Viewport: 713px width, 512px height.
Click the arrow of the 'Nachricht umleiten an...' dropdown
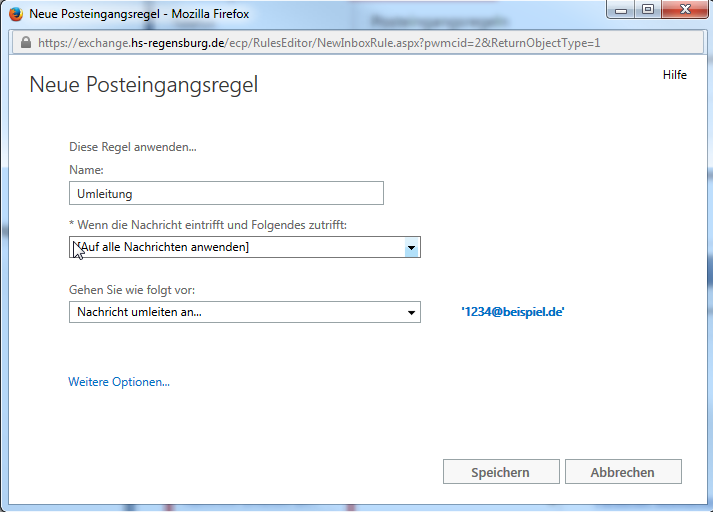click(410, 313)
